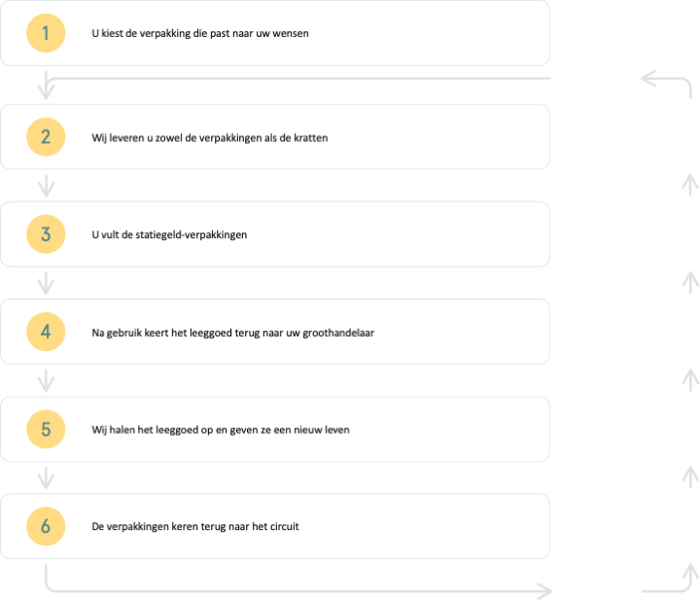Image resolution: width=700 pixels, height=601 pixels.
Task: Click the yellow circle numbered 2
Action: pyautogui.click(x=46, y=137)
